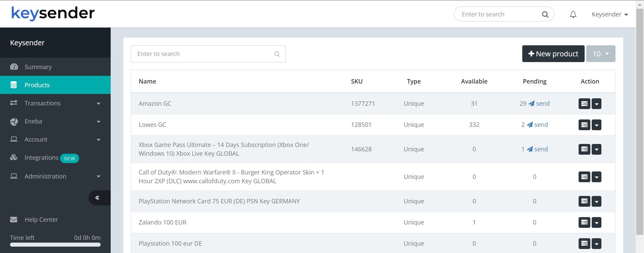Expand the Transactions sidebar menu
The height and width of the screenshot is (253, 644).
click(55, 103)
